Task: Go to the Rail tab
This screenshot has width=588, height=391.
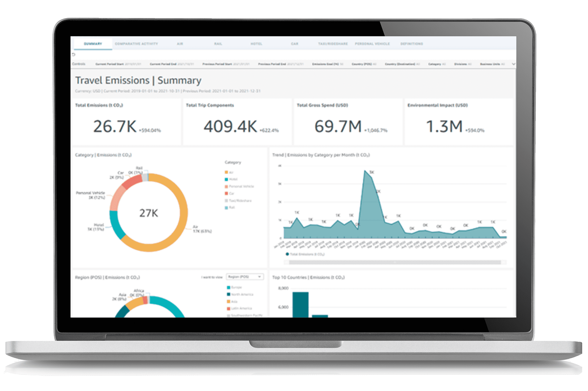Action: (x=218, y=44)
